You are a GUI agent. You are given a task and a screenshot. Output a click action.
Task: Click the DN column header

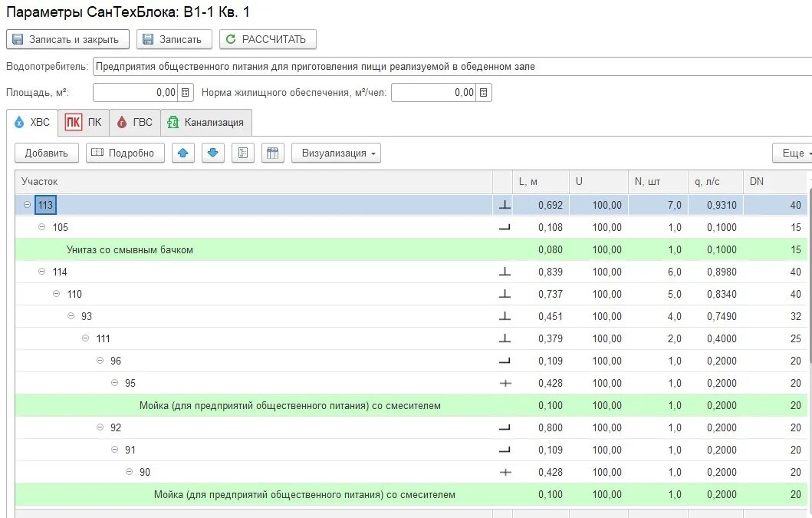(774, 181)
